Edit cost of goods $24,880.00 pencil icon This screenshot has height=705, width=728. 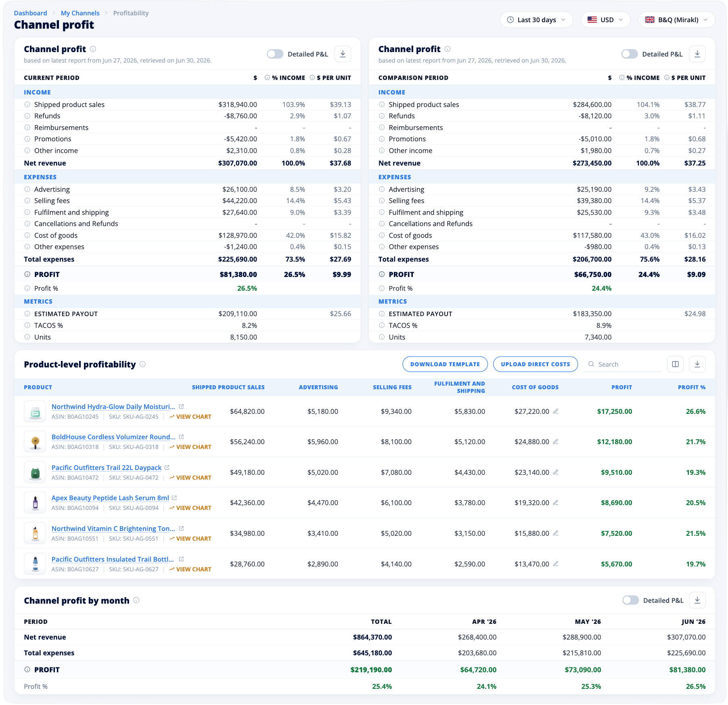pyautogui.click(x=556, y=442)
